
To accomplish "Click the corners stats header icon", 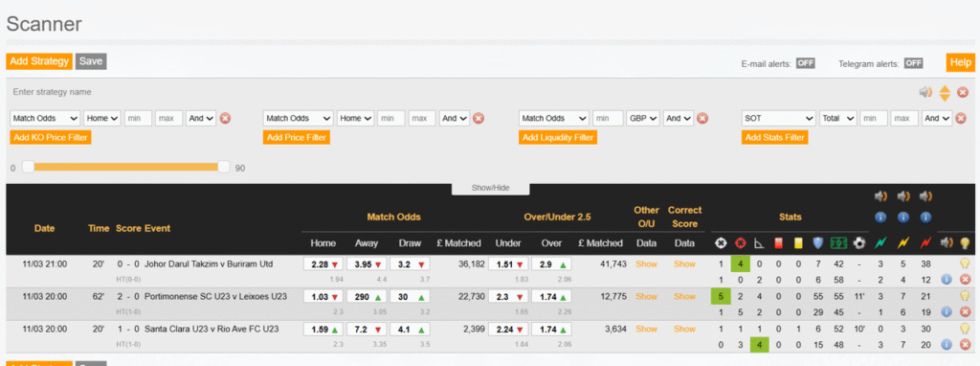I will tap(758, 242).
